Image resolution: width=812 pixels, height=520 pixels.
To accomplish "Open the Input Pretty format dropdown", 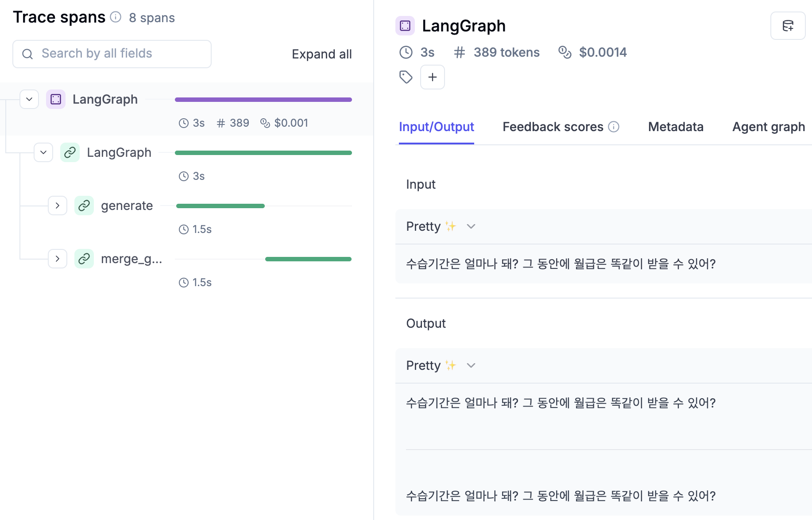I will (441, 226).
